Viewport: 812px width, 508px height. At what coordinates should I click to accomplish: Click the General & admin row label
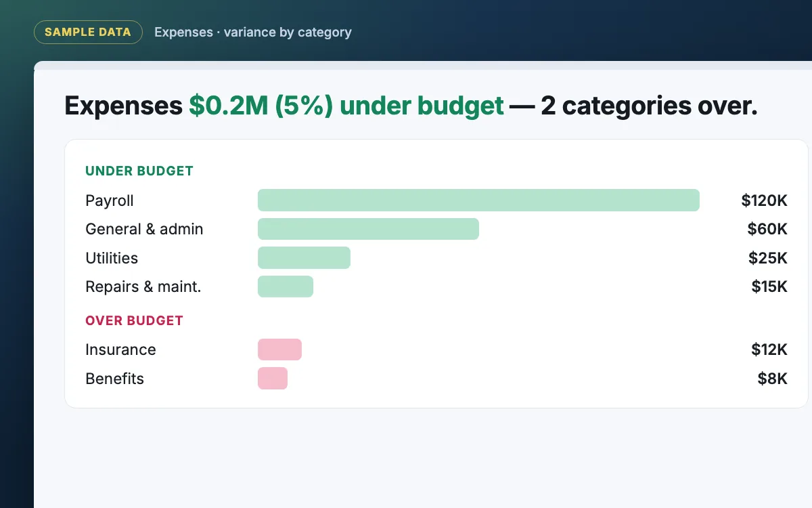pyautogui.click(x=144, y=229)
